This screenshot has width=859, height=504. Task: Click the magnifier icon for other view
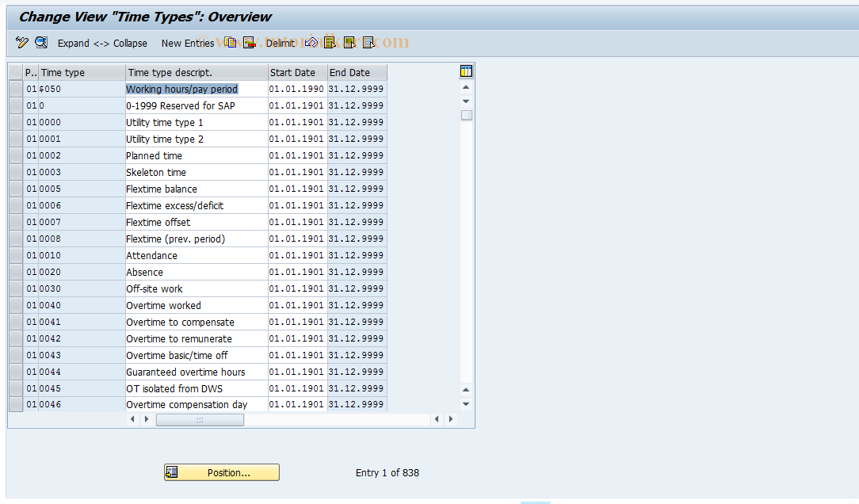tap(41, 43)
